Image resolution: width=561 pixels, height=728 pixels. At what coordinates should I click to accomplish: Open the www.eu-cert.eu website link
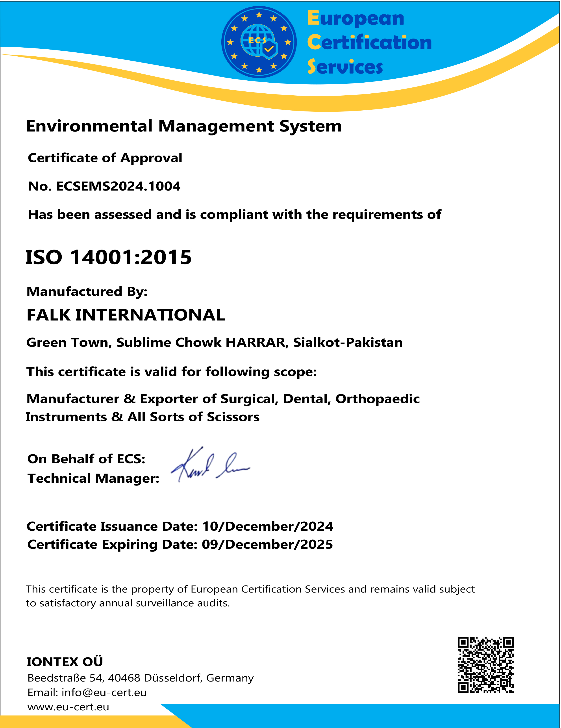(x=68, y=707)
